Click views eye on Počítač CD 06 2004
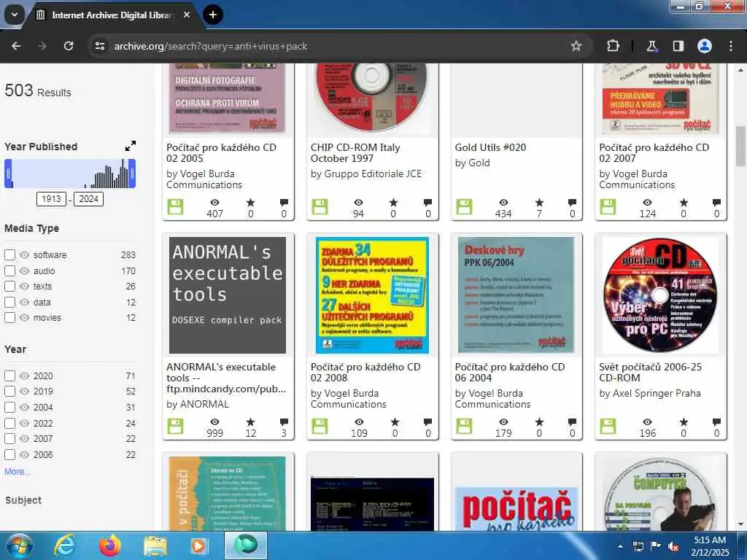The width and height of the screenshot is (747, 560). pyautogui.click(x=503, y=422)
